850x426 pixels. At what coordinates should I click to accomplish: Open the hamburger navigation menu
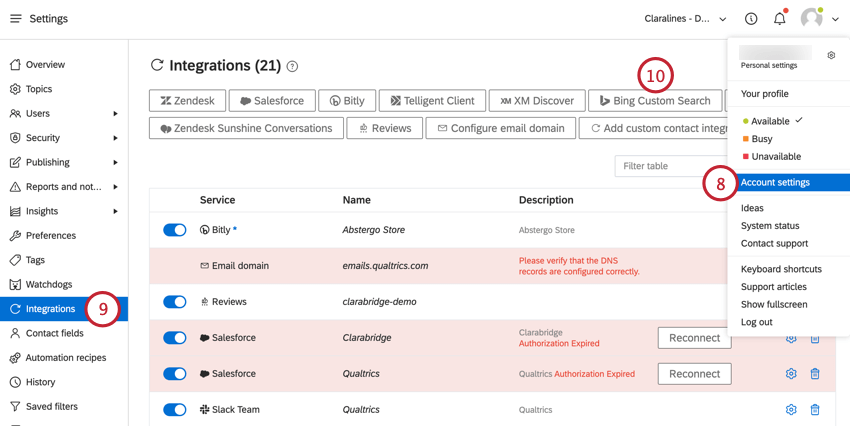[16, 19]
